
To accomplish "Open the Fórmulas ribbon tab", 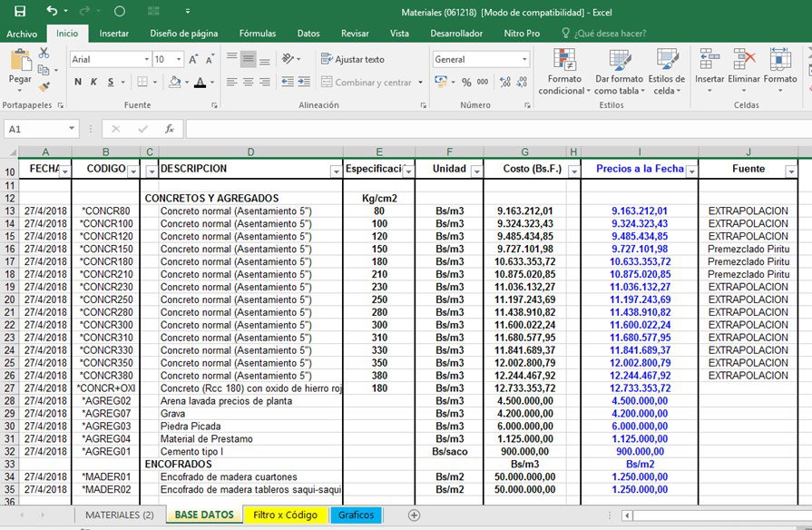I will coord(258,34).
